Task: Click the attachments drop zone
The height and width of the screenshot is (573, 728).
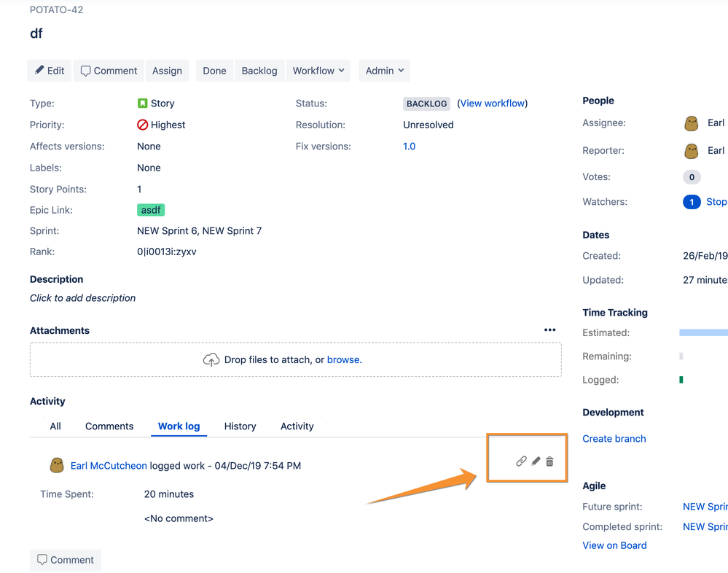Action: tap(296, 359)
